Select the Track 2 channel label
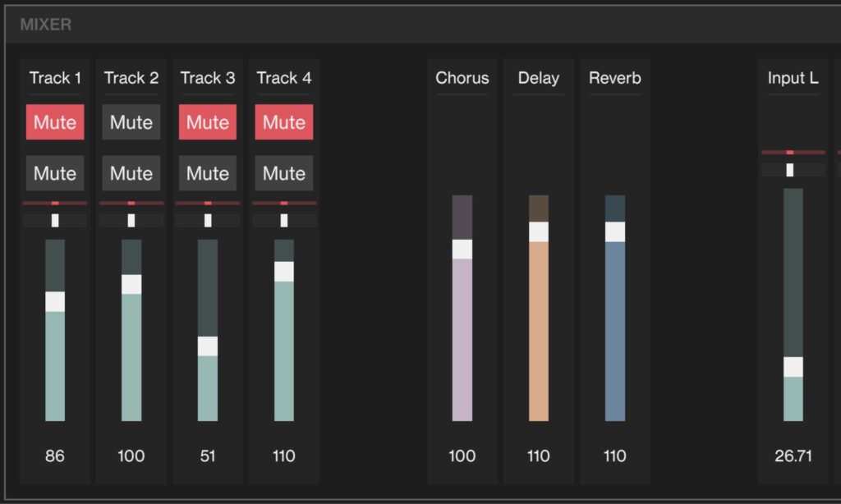Viewport: 841px width, 504px height. pyautogui.click(x=131, y=78)
